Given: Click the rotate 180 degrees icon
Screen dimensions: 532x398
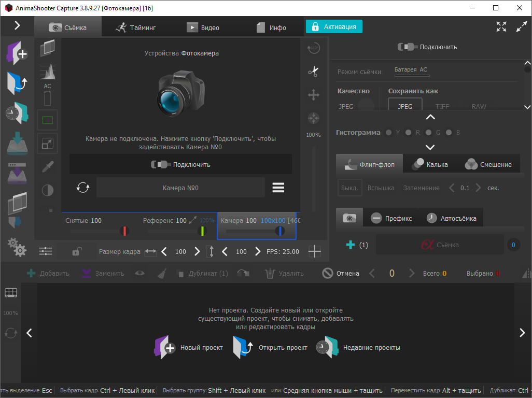Looking at the screenshot, I should [x=314, y=48].
